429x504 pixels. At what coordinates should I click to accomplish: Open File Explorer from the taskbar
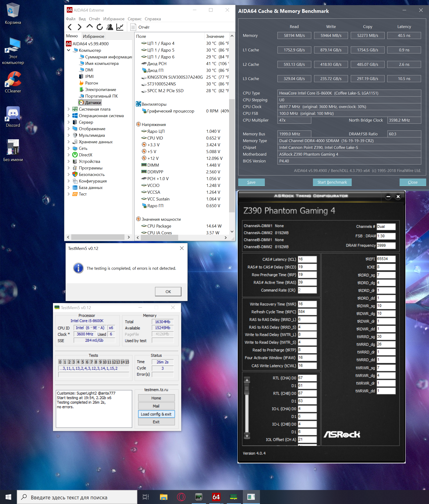164,497
